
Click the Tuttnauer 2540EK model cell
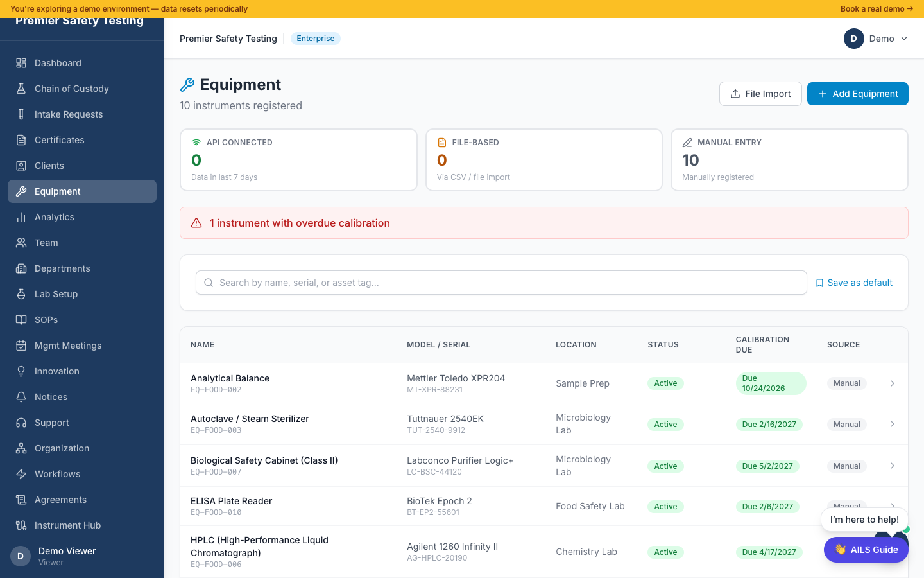[445, 419]
